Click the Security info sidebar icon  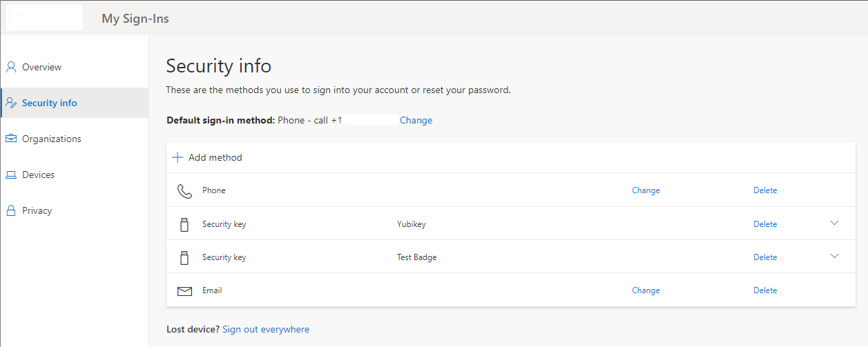coord(11,103)
